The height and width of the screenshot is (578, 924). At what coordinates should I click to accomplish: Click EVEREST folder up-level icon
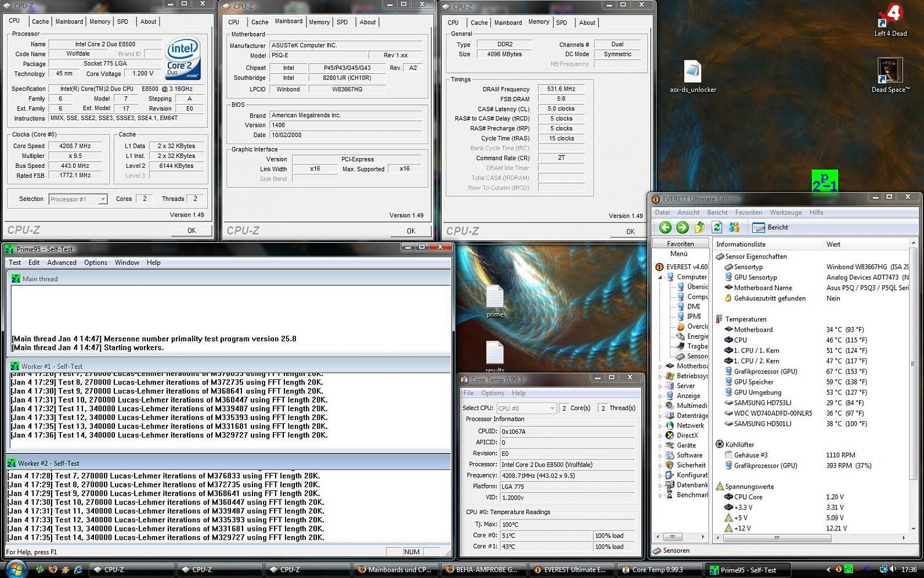[x=699, y=227]
